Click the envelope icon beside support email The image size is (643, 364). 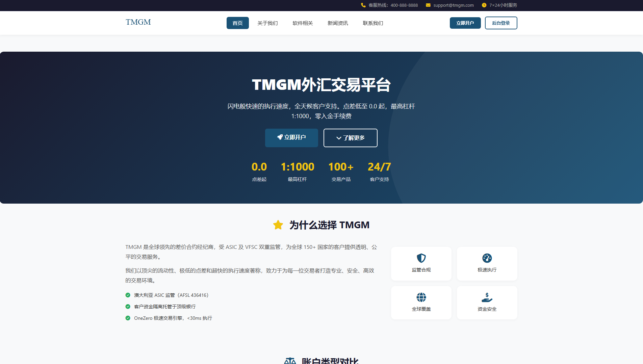428,5
